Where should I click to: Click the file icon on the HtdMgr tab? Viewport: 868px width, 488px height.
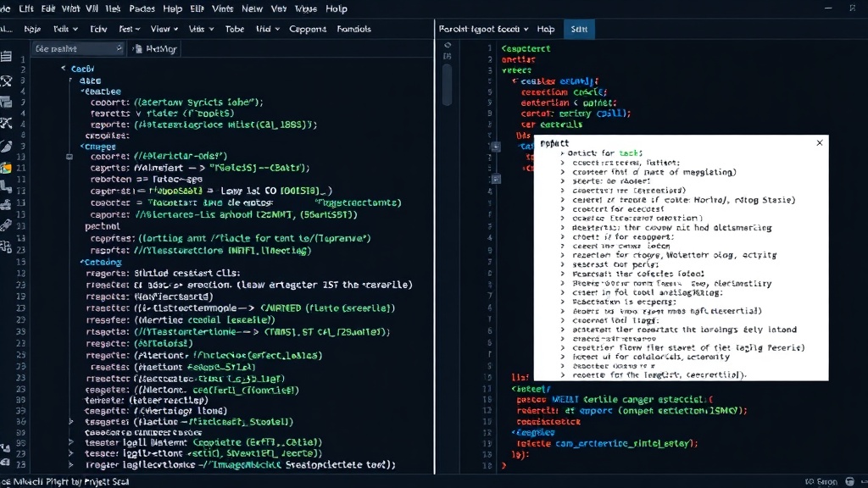[x=137, y=48]
